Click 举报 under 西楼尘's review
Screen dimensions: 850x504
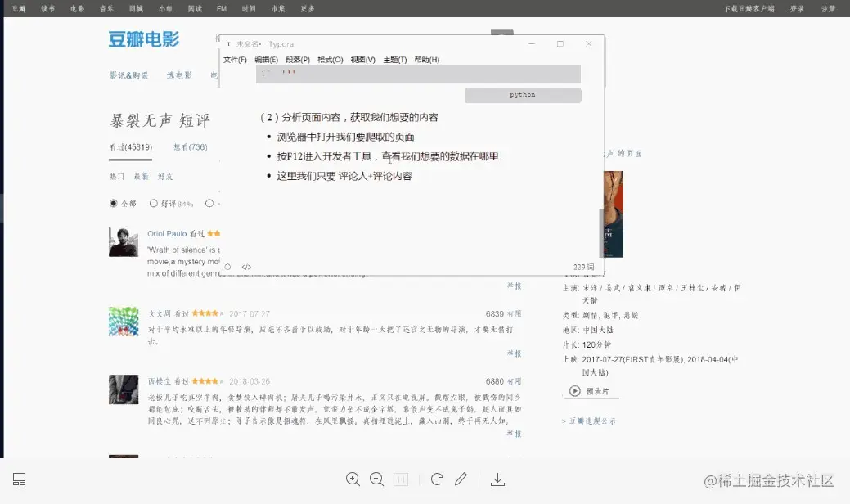point(514,434)
